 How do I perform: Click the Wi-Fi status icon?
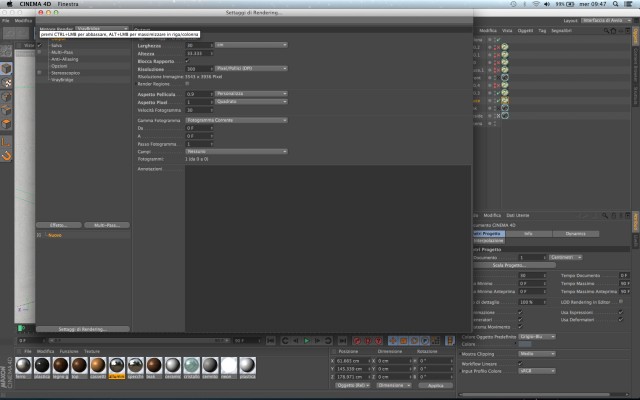(536, 4)
